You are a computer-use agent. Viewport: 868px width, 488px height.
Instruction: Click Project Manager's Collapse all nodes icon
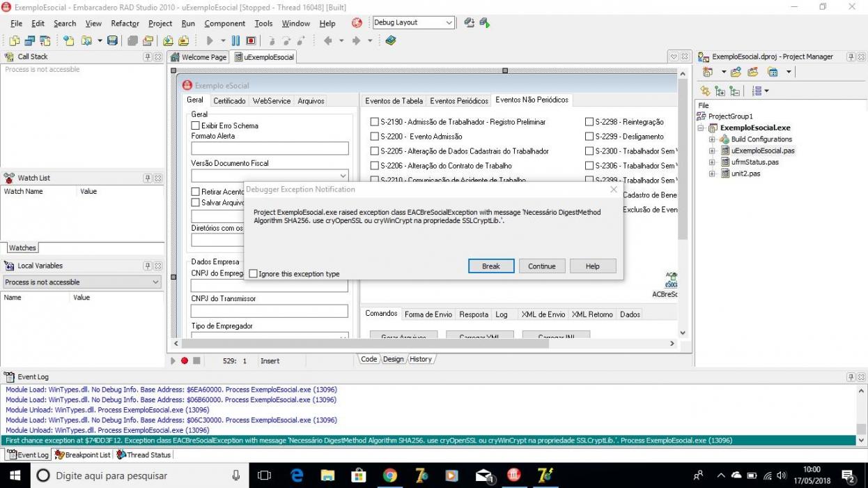(x=735, y=91)
